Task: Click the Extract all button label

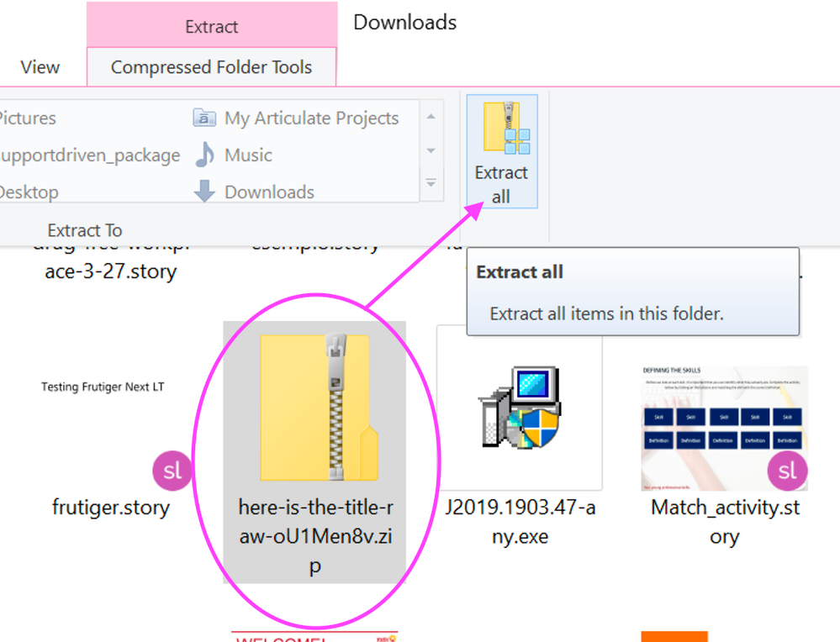Action: (501, 185)
